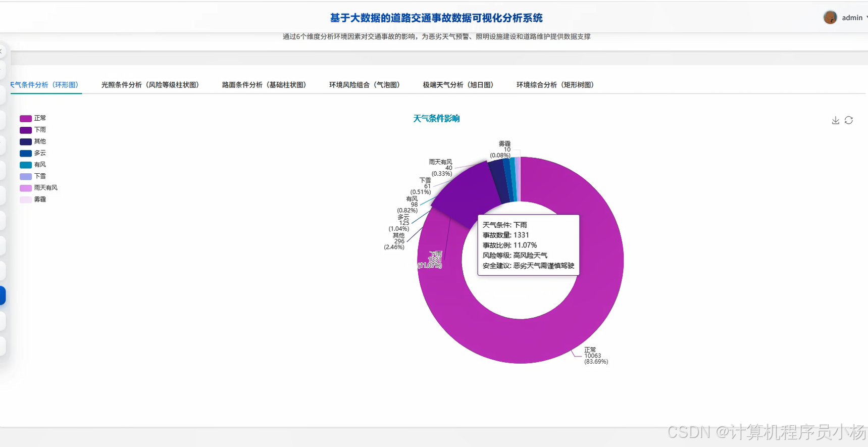The width and height of the screenshot is (868, 447).
Task: Click the 下雨 donut slice
Action: [x=465, y=194]
